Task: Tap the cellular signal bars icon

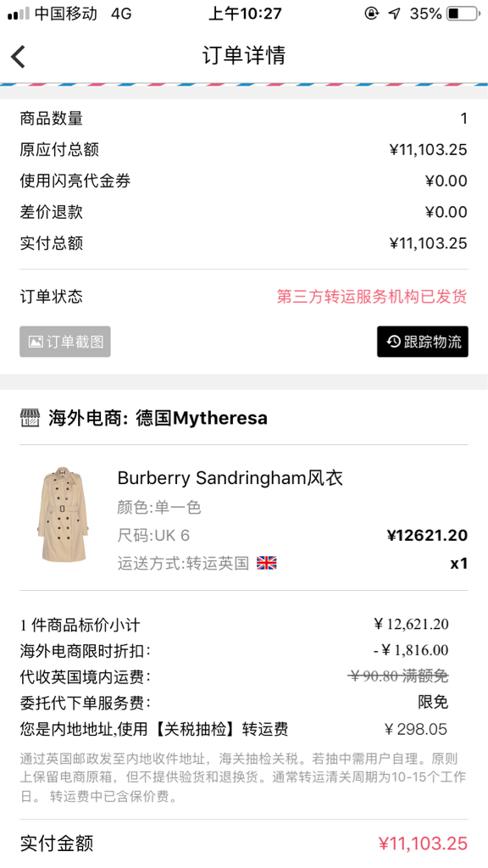Action: click(19, 14)
